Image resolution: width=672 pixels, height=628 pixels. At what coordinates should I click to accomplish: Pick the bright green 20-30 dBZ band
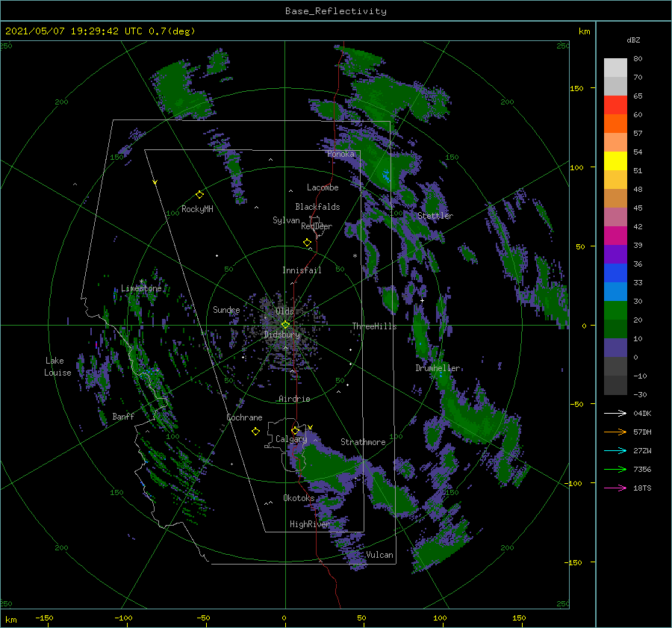(615, 311)
